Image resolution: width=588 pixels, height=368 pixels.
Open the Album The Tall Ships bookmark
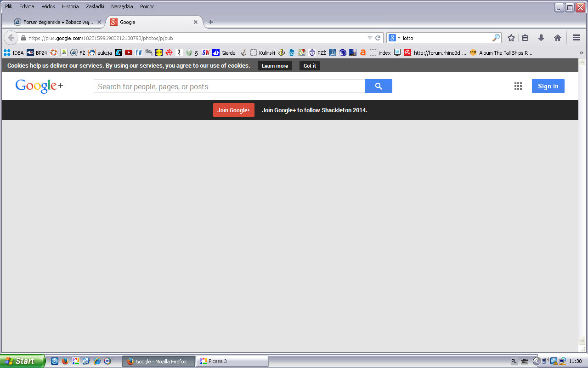pyautogui.click(x=501, y=52)
